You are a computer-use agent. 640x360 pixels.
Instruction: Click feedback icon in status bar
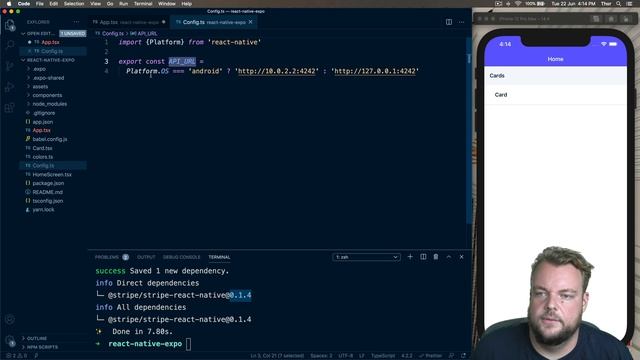[451, 356]
